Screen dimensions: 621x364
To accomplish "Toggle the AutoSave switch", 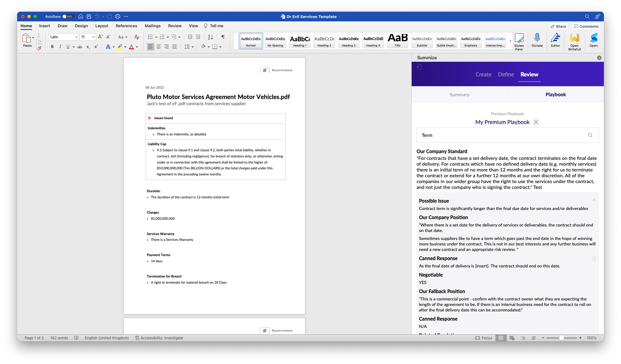I will tap(68, 17).
